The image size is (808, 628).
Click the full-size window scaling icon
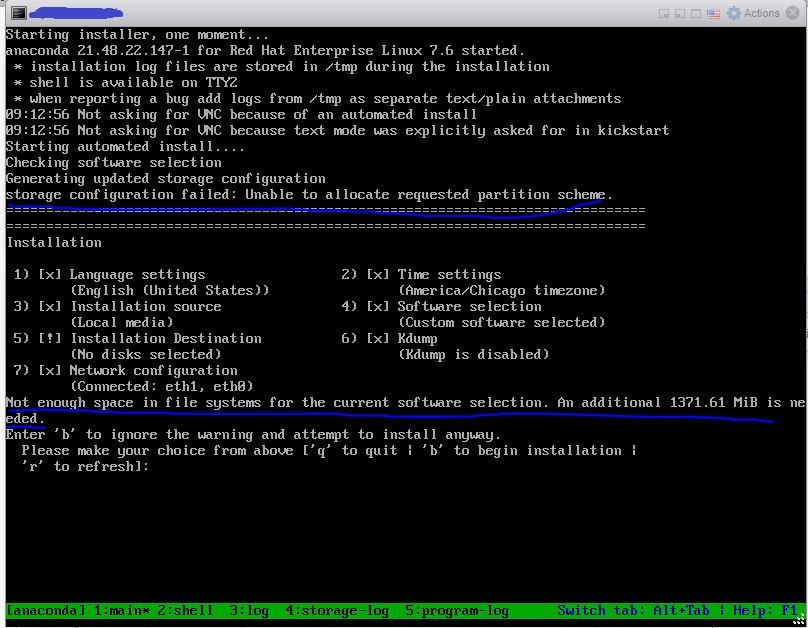694,13
